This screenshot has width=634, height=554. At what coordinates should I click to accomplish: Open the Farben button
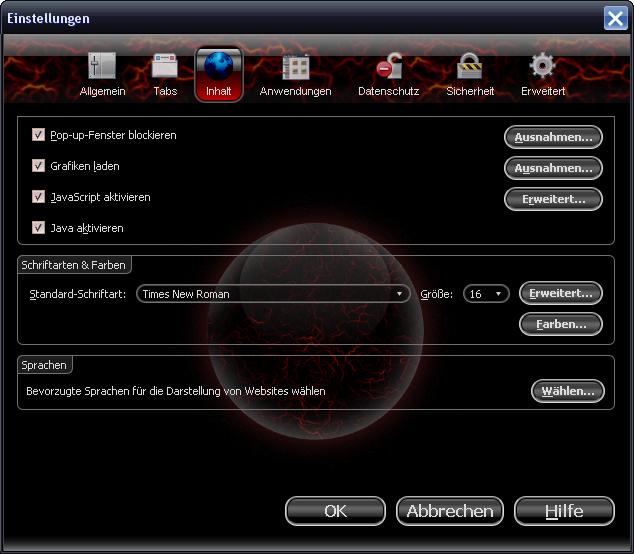click(561, 324)
